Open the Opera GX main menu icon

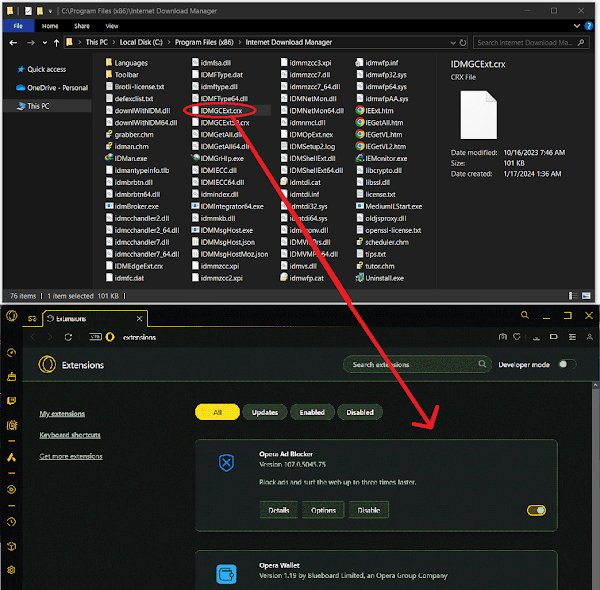click(x=11, y=316)
